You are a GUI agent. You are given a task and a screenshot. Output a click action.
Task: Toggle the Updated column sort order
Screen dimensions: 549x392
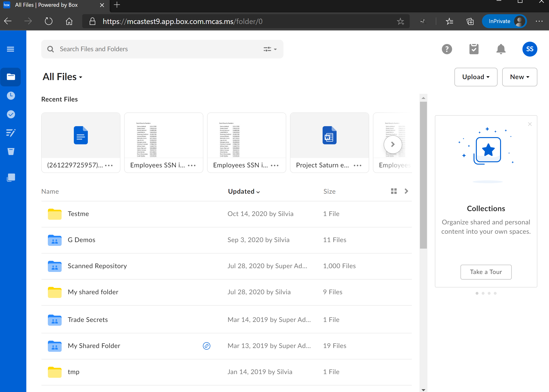(x=243, y=191)
